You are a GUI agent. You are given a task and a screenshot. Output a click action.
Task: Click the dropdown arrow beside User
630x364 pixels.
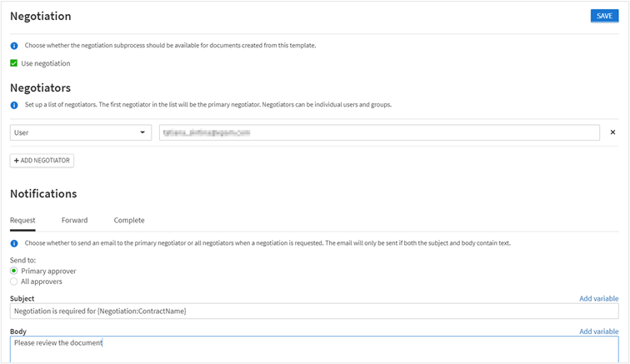(142, 132)
